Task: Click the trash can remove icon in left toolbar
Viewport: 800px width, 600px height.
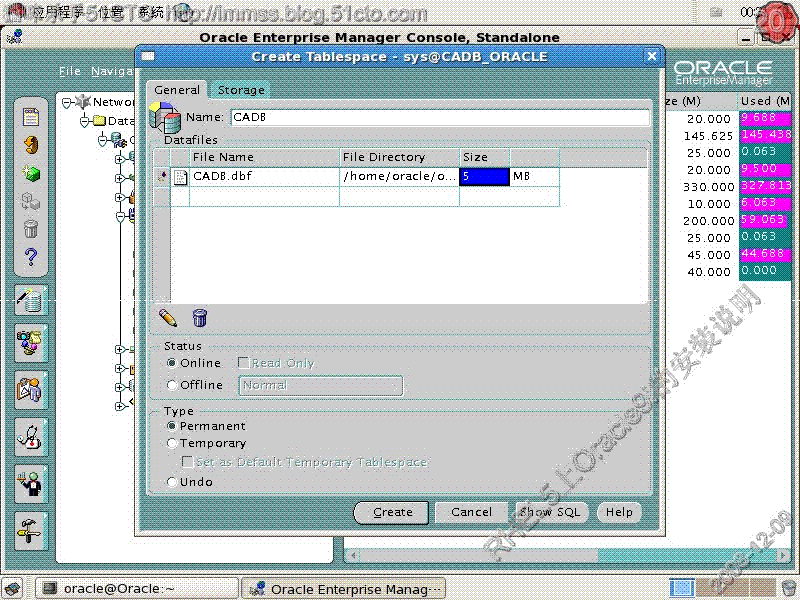Action: point(31,229)
